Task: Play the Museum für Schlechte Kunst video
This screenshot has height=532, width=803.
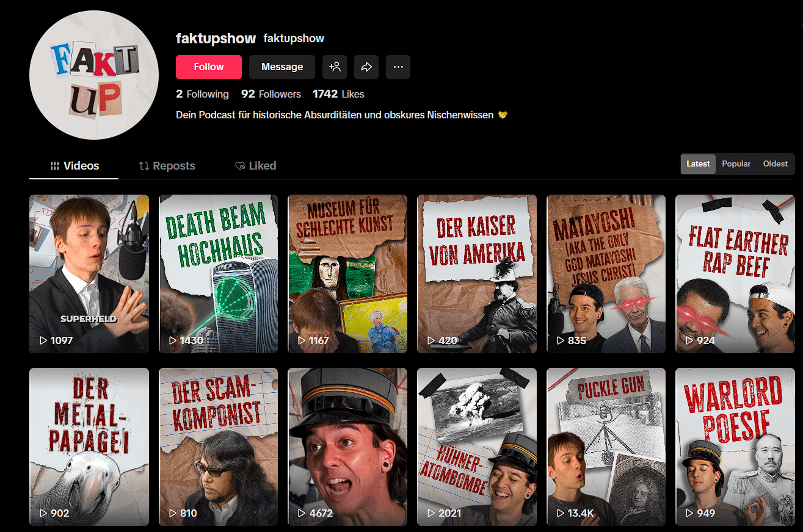Action: click(347, 273)
